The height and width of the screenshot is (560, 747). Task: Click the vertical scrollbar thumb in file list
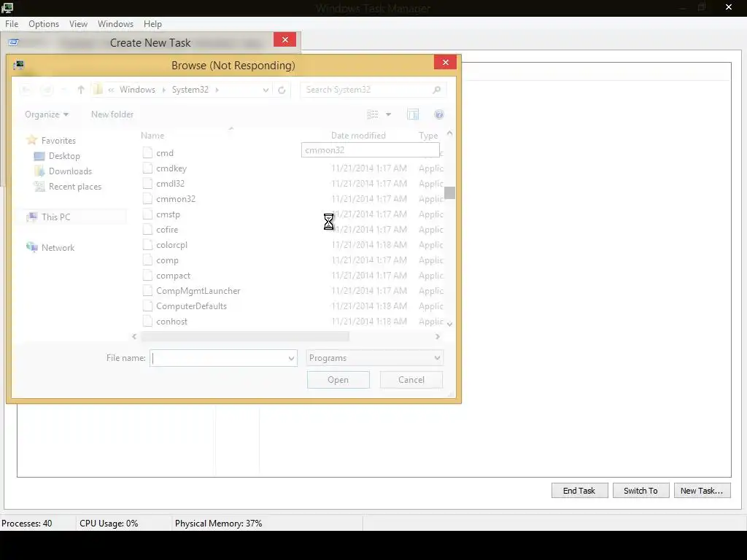(449, 192)
